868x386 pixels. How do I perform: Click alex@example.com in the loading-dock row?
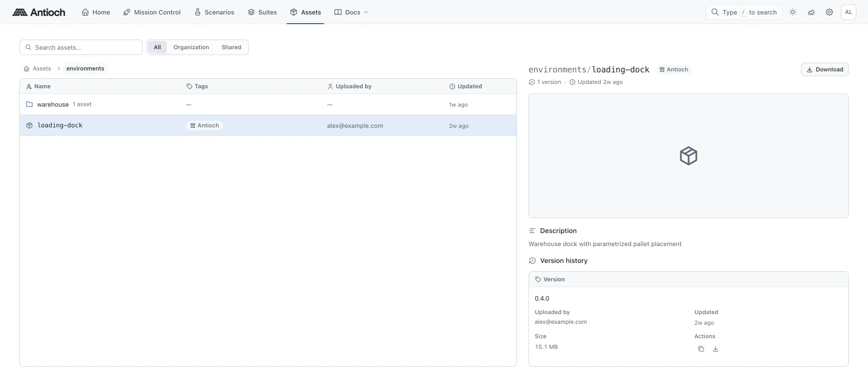click(x=355, y=126)
